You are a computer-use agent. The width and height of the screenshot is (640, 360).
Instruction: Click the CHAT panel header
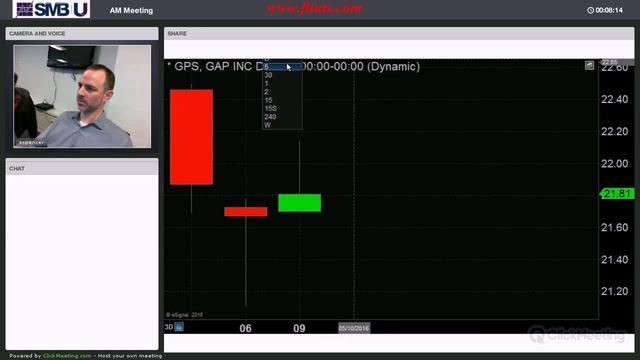[82, 168]
